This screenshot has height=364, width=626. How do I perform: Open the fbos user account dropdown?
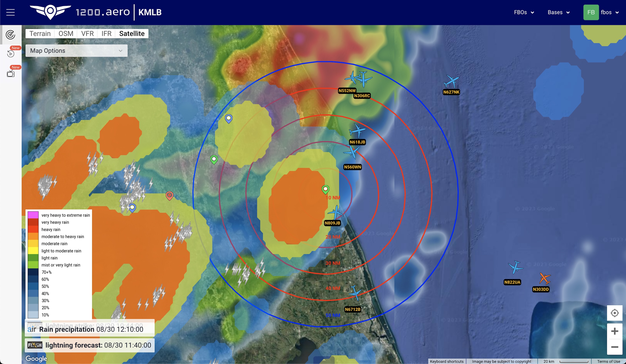coord(610,12)
